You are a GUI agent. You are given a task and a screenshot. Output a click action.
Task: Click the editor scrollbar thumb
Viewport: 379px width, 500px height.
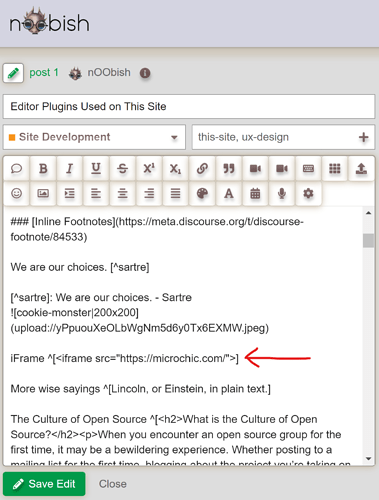coord(368,240)
